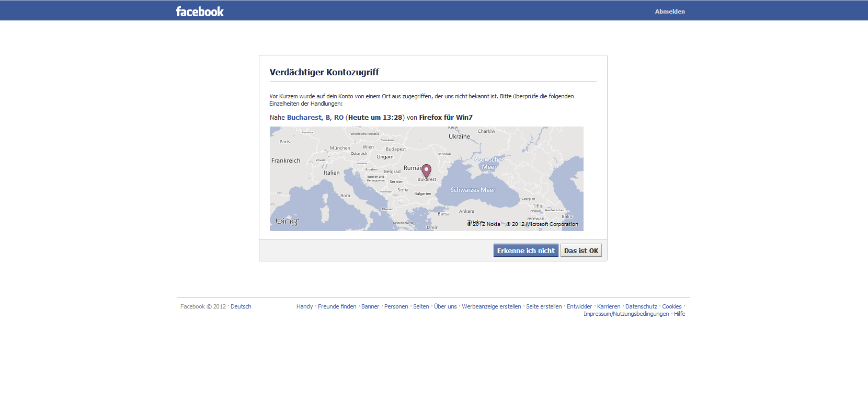This screenshot has height=400, width=868.
Task: Click the 'Das ist OK' button
Action: tap(581, 250)
